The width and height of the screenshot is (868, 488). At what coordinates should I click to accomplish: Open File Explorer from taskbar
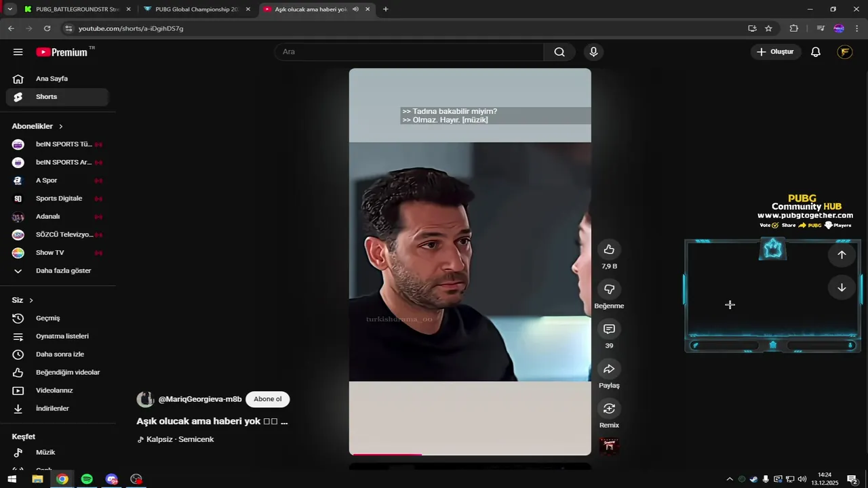coord(37,479)
